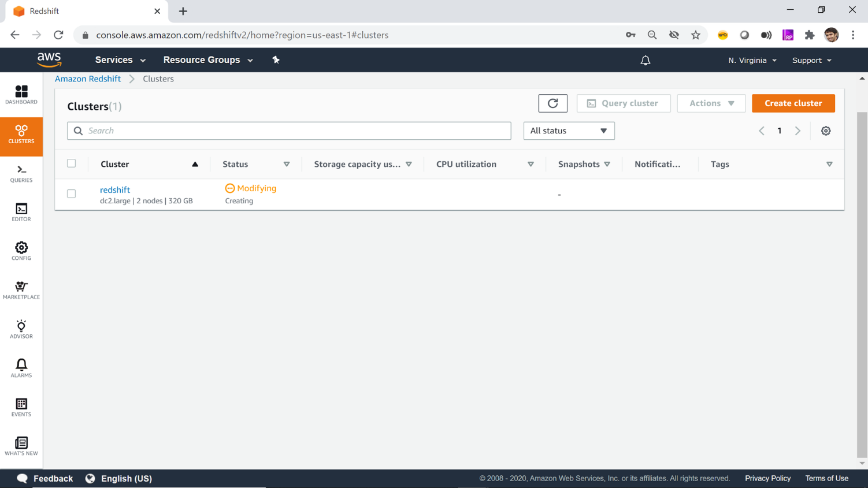Open the Advisor sidebar section
Screen dimensions: 868x488
tap(21, 329)
